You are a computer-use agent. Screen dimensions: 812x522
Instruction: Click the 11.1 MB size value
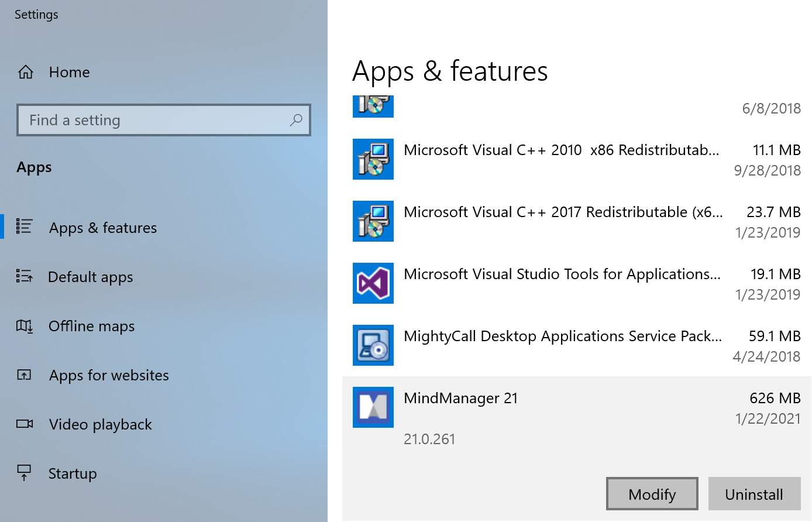(777, 150)
